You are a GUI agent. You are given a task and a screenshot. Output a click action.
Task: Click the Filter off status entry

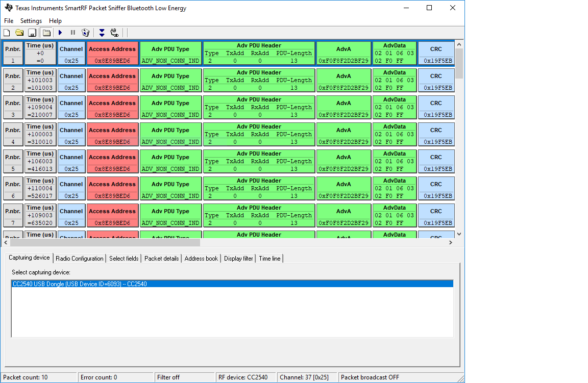pos(184,377)
